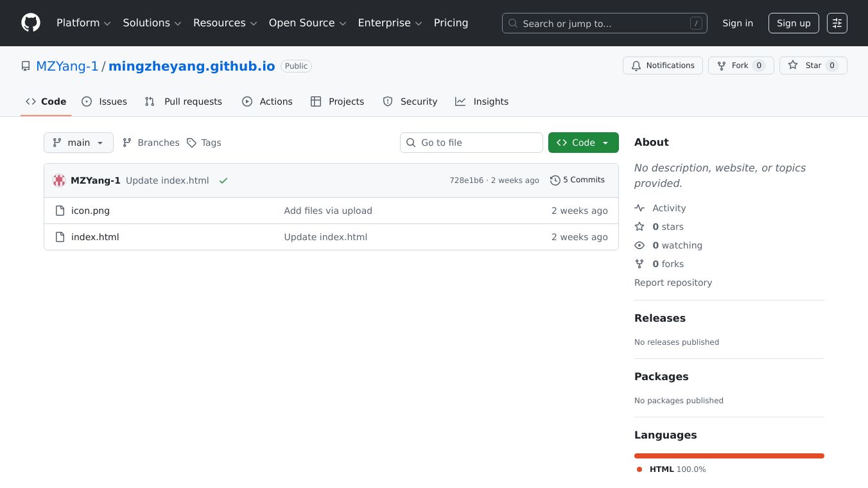Open the 5 Commits history
Viewport: 868px width, 488px height.
[577, 180]
